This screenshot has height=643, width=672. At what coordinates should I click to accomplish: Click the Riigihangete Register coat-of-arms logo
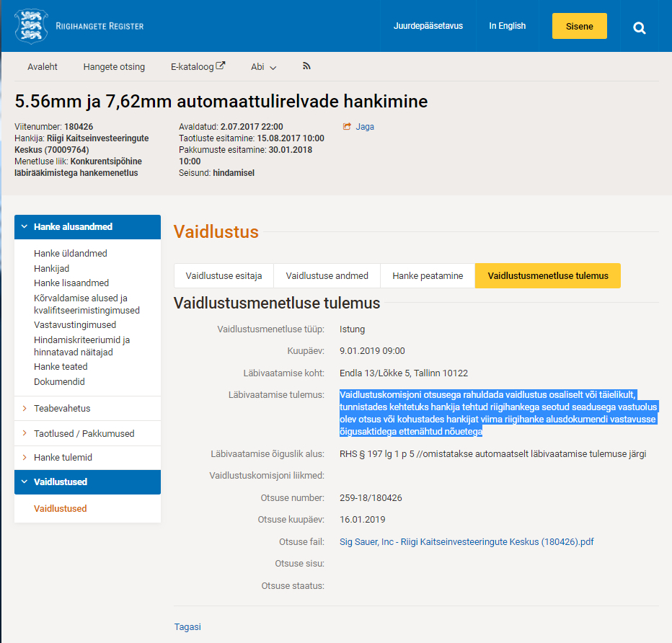[30, 26]
